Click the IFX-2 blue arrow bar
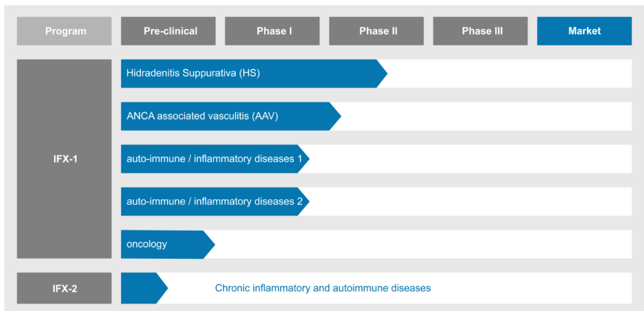 click(x=144, y=288)
